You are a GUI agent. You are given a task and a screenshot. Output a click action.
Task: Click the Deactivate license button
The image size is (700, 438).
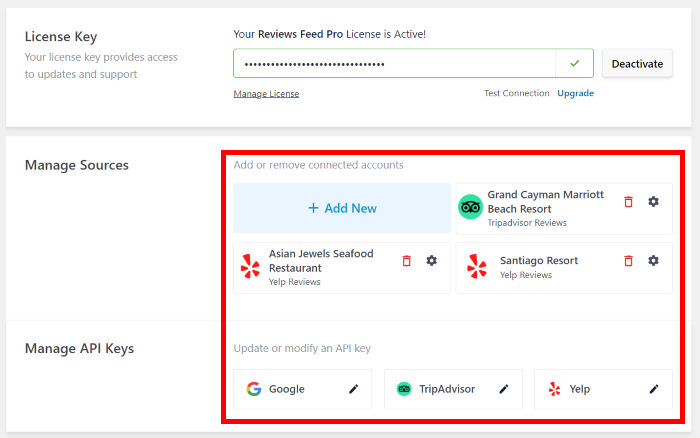pos(637,64)
